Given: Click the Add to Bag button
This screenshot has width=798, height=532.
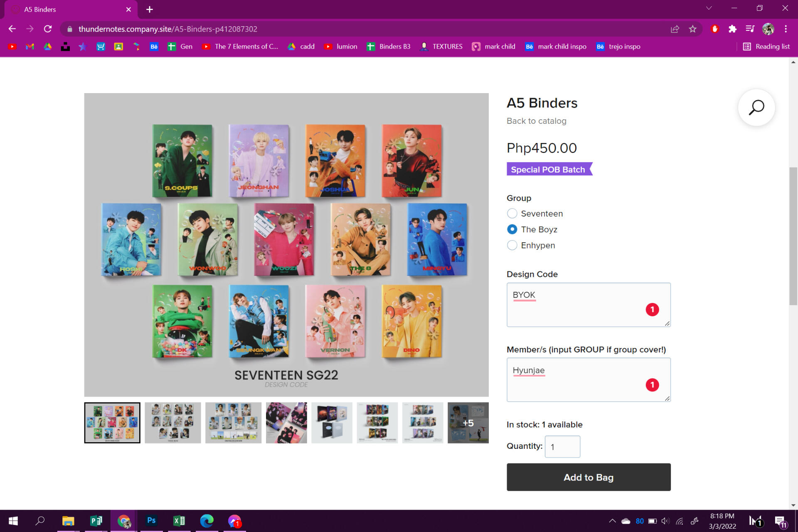Looking at the screenshot, I should pos(589,477).
